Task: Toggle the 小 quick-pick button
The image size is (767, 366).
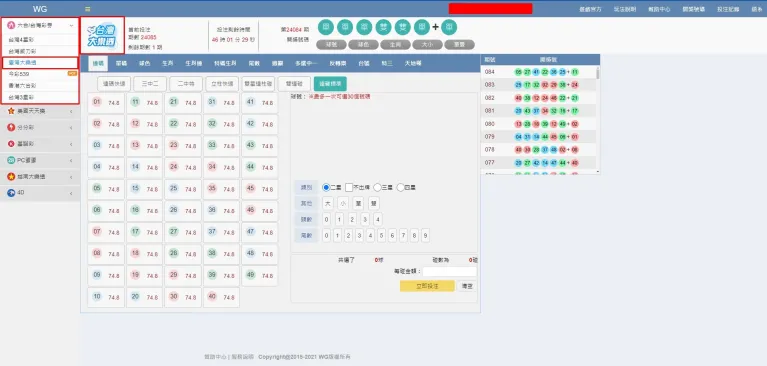Action: tap(343, 204)
